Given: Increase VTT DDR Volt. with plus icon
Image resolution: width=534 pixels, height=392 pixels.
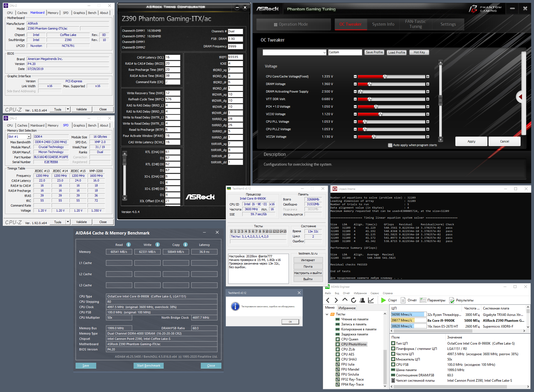Looking at the screenshot, I should pos(428,99).
